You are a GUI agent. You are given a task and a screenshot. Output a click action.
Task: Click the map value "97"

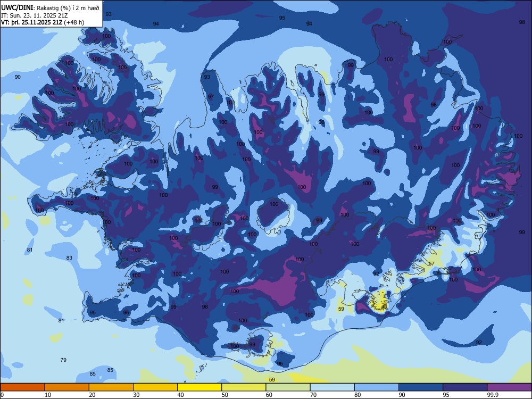point(211,97)
